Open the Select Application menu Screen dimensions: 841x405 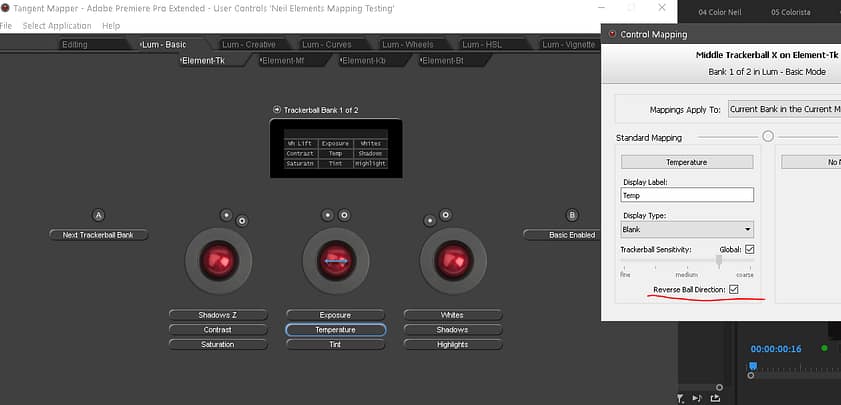pyautogui.click(x=57, y=26)
